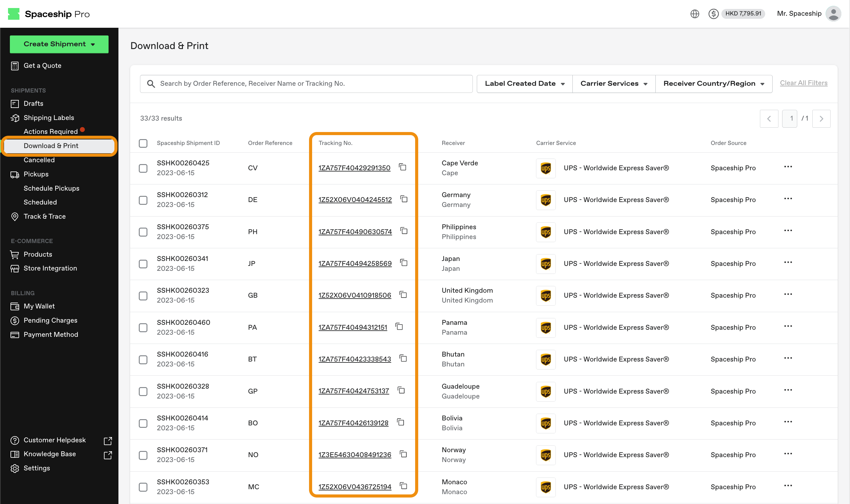The width and height of the screenshot is (850, 504).
Task: Click the dollar wallet balance icon
Action: 713,14
